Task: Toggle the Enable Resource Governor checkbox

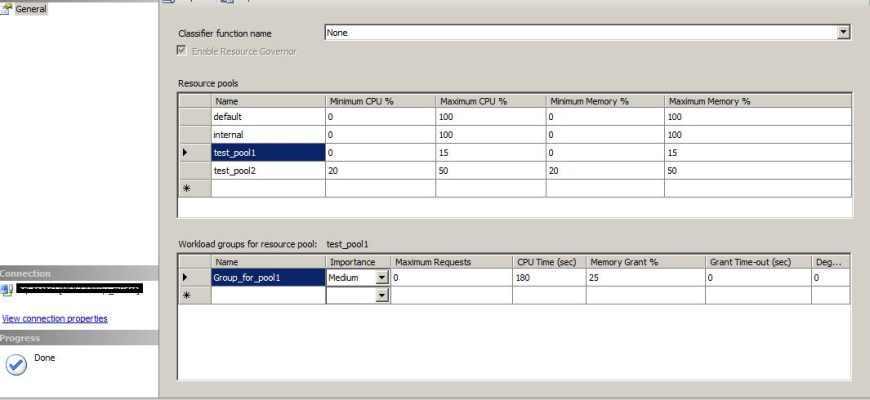Action: point(182,51)
